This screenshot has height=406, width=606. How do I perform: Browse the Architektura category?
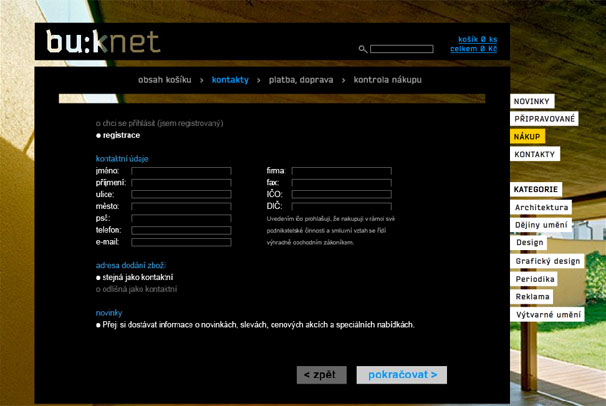[541, 207]
